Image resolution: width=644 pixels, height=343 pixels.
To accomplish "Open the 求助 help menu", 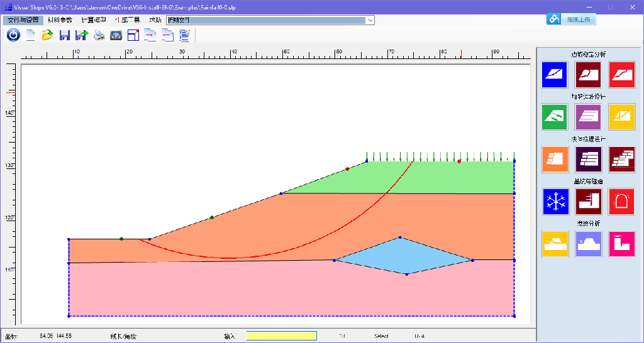I will click(155, 20).
